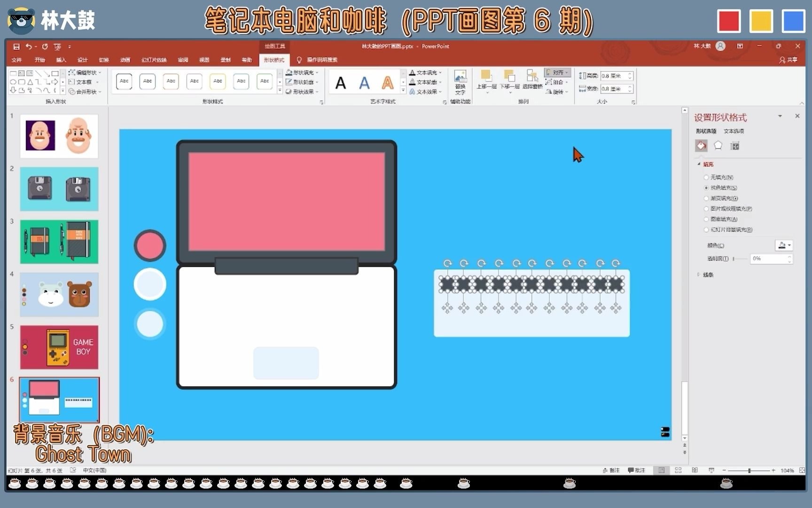Open the View (视图) ribbon tab
This screenshot has height=508, width=812.
point(204,60)
